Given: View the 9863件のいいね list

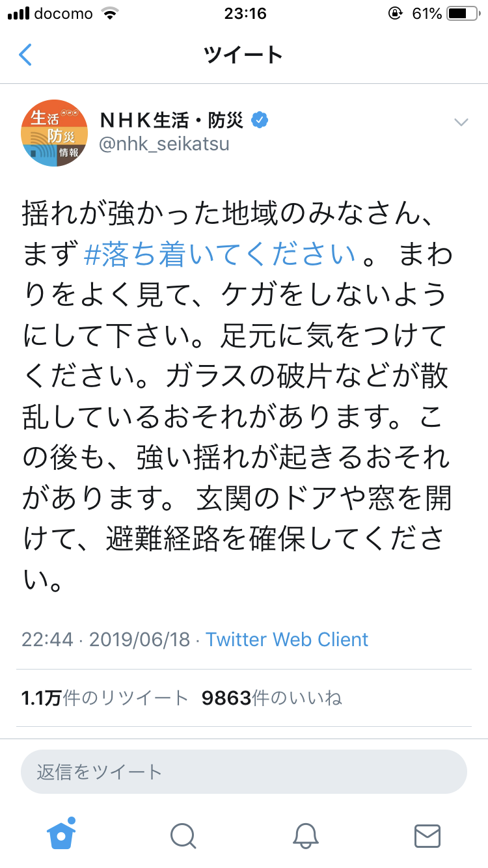Looking at the screenshot, I should [x=271, y=698].
